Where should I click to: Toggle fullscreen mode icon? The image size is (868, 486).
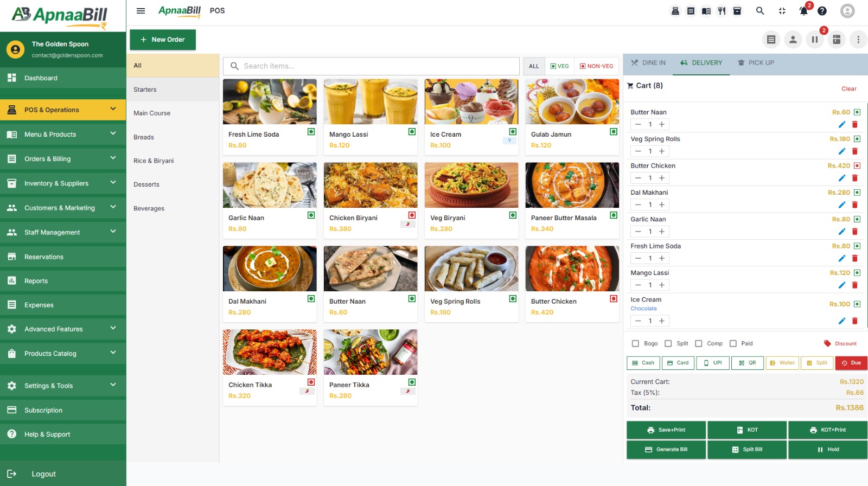[782, 11]
